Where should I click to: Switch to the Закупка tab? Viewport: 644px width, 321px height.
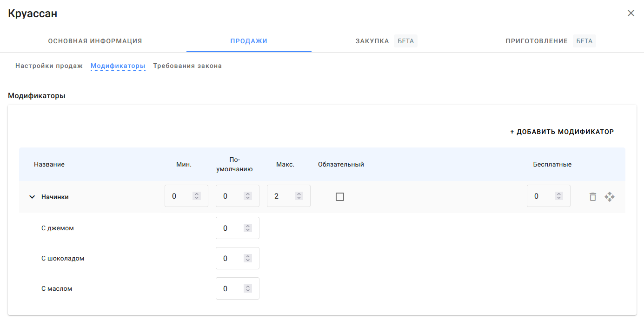pyautogui.click(x=372, y=41)
